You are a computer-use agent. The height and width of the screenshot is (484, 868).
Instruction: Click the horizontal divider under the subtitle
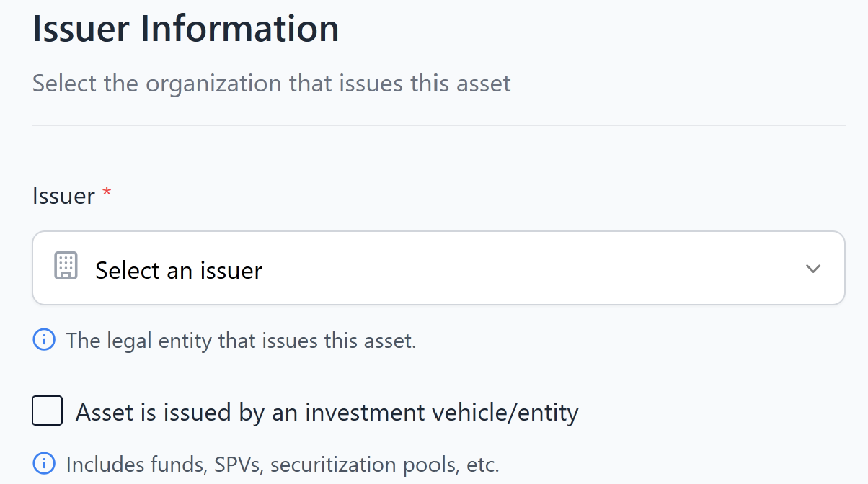(x=438, y=125)
